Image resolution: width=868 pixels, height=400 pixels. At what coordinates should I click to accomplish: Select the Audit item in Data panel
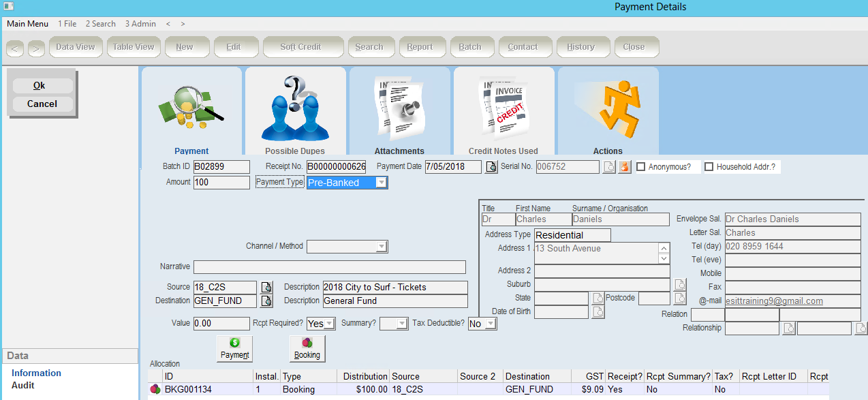click(23, 386)
